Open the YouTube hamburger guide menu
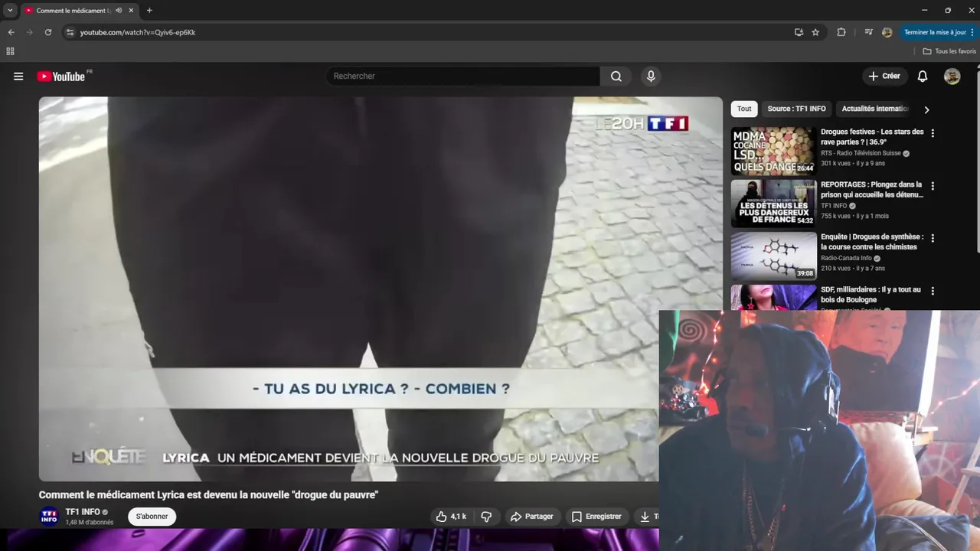 tap(18, 77)
